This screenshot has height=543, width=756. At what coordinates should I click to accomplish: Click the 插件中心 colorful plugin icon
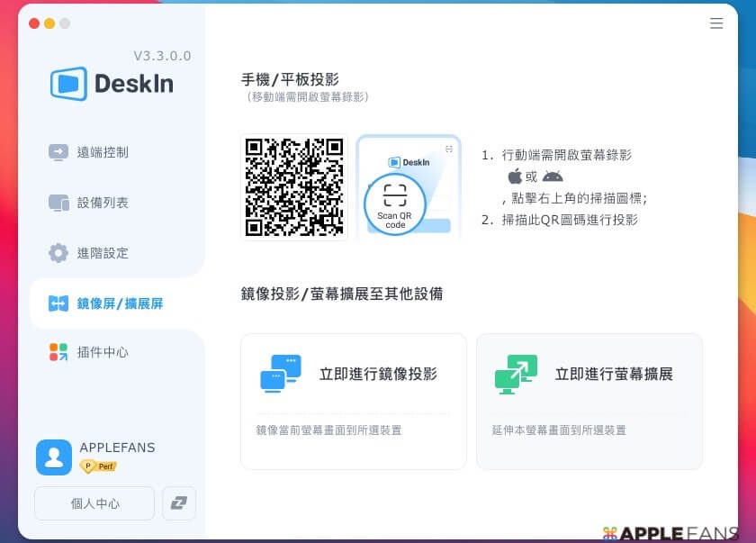58,352
